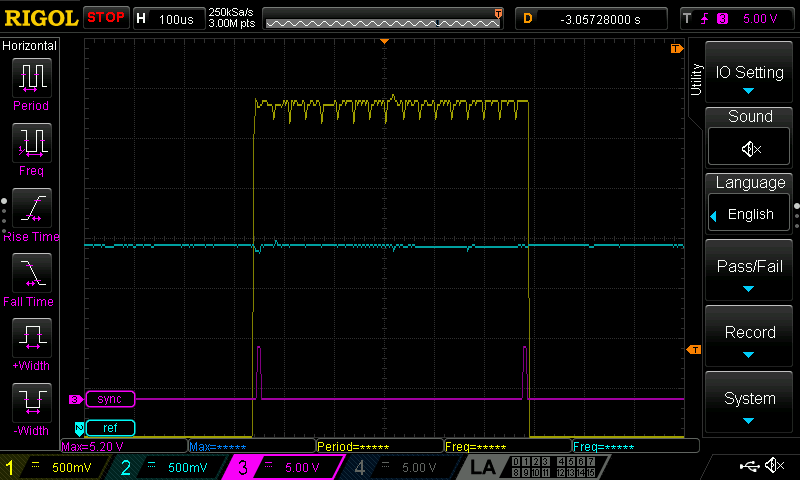Screen dimensions: 800x480
Task: Toggle channel 2 cyan indicator
Action: (126, 467)
